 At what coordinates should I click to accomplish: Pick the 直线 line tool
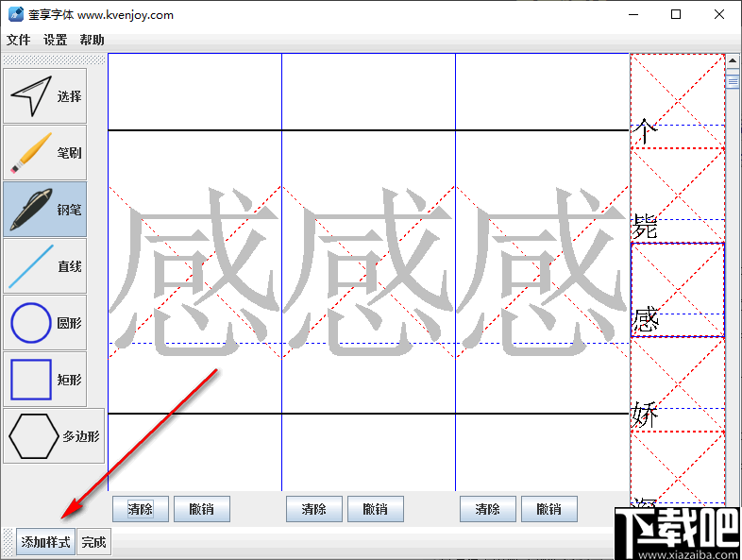pos(45,266)
